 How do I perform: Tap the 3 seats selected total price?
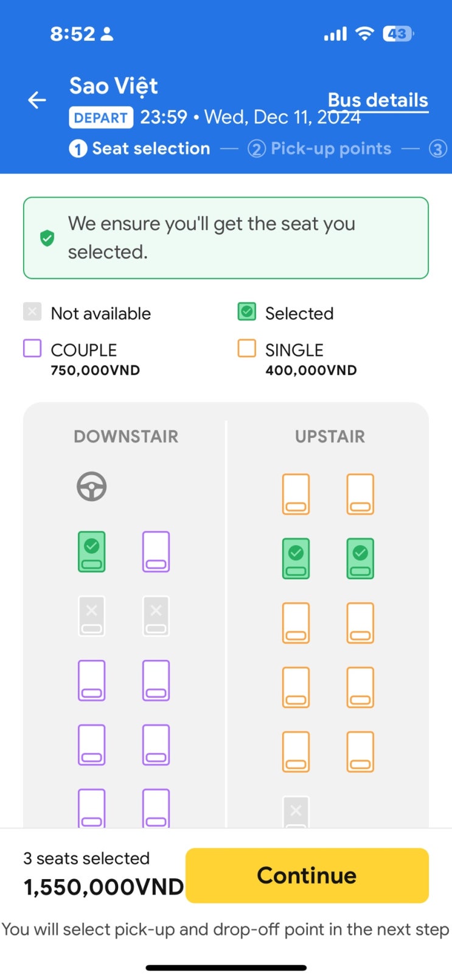click(103, 886)
